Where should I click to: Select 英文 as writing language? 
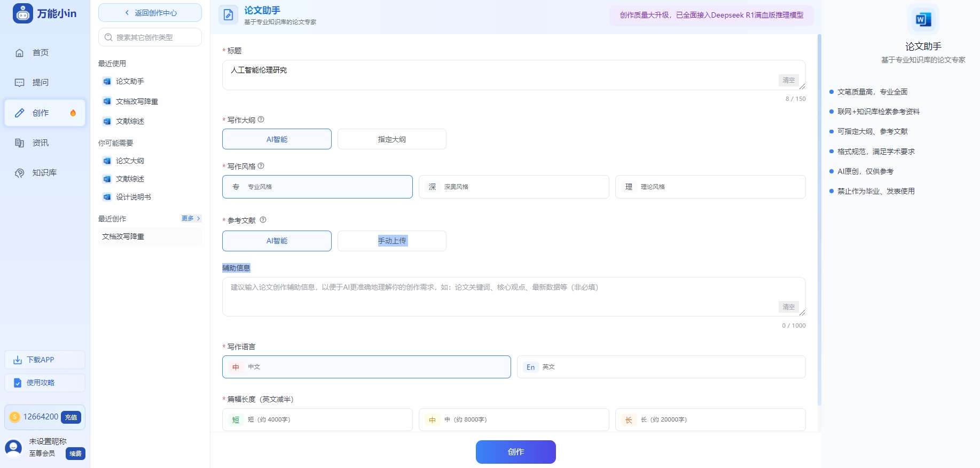point(661,367)
